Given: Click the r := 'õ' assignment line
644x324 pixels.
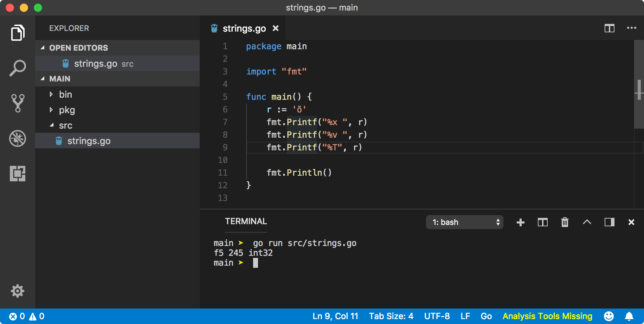Looking at the screenshot, I should pyautogui.click(x=286, y=110).
